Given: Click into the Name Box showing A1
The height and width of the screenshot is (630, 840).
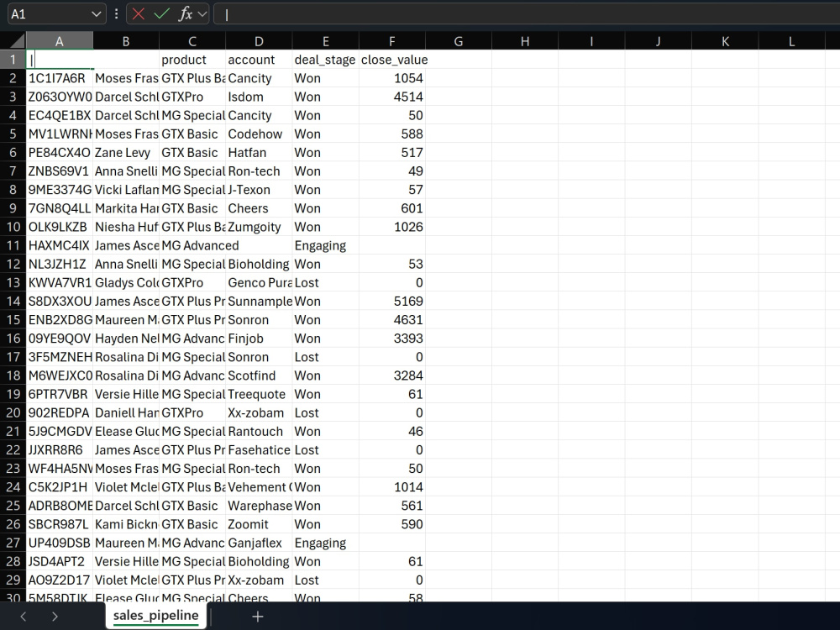Looking at the screenshot, I should pyautogui.click(x=48, y=14).
